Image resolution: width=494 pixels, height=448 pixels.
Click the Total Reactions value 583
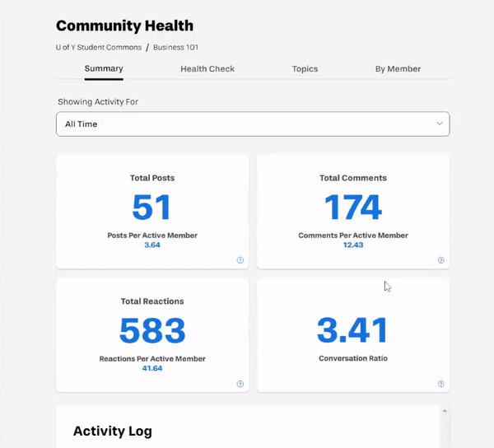tap(152, 330)
